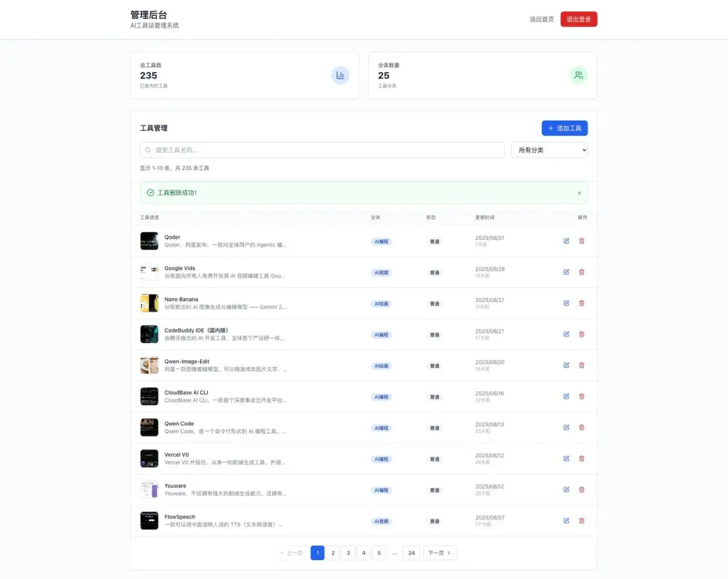Screen dimensions: 728x579
Task: Select the FlowSpeech tool name
Action: tap(180, 517)
